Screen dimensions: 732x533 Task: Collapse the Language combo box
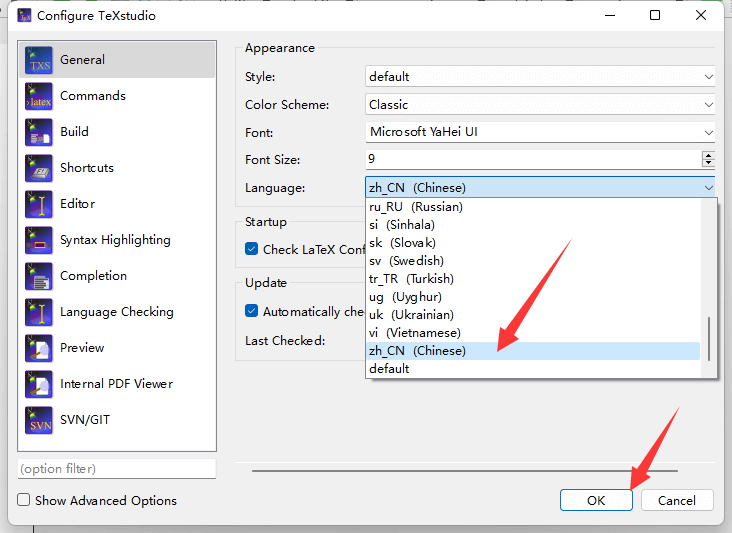[x=540, y=188]
